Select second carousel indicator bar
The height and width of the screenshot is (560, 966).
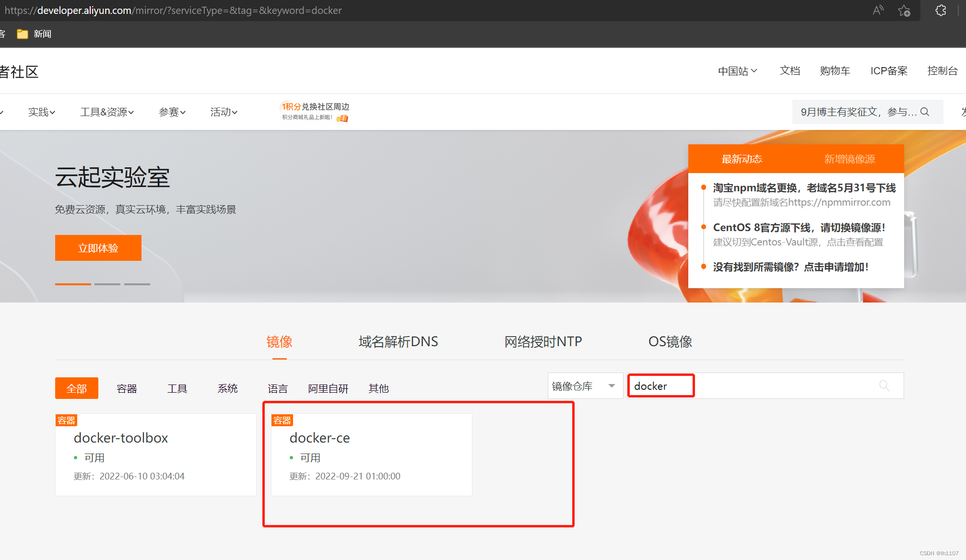pos(107,284)
